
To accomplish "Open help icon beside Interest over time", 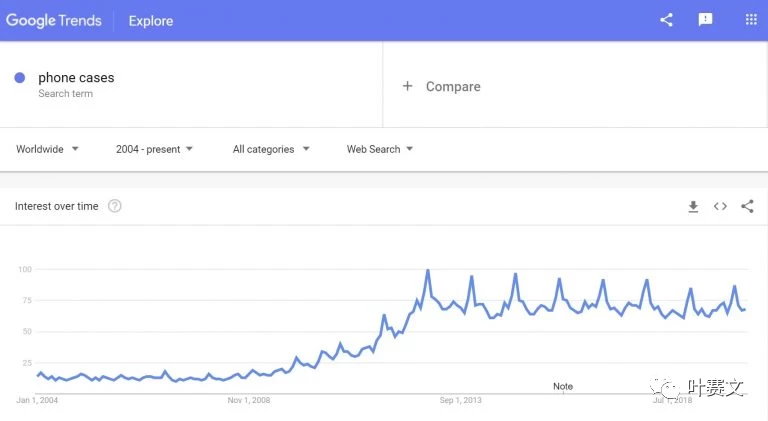I will coord(115,206).
